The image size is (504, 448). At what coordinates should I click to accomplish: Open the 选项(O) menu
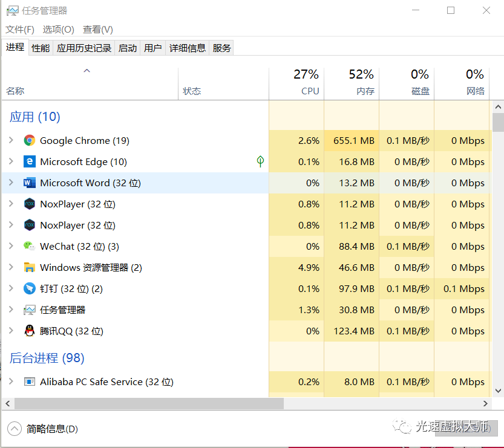(x=59, y=30)
